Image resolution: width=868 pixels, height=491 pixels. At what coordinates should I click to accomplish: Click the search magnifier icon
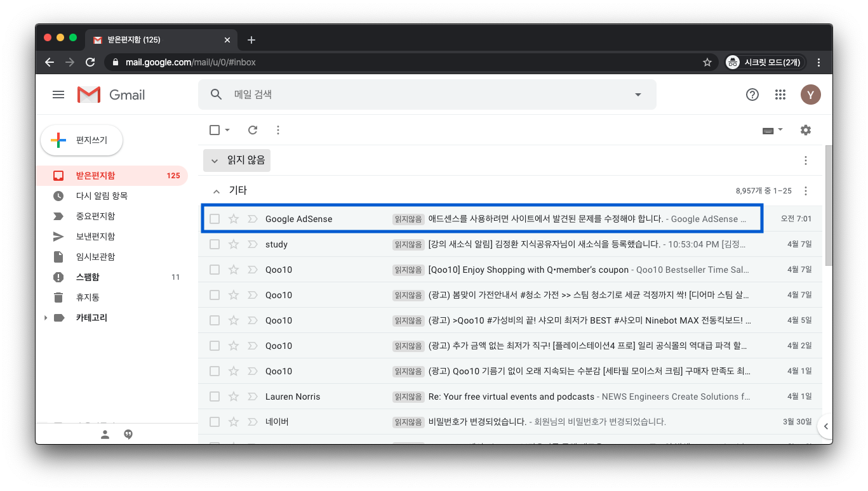point(217,95)
